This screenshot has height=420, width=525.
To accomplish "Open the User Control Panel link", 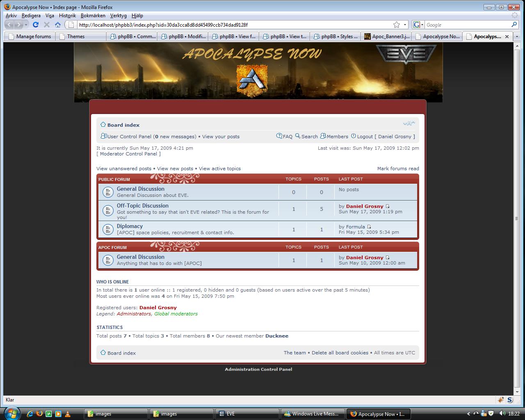I will pos(129,137).
